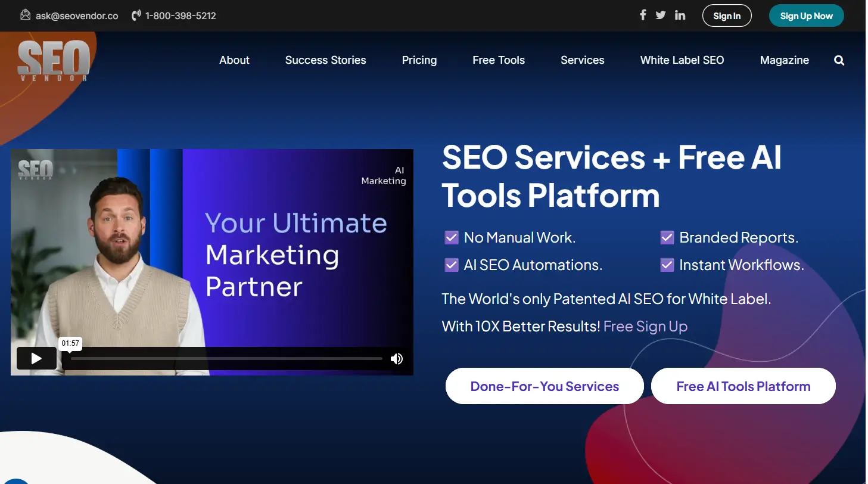Click the 'Patented AI SEO for White Label' text
The height and width of the screenshot is (484, 868).
[x=661, y=299]
